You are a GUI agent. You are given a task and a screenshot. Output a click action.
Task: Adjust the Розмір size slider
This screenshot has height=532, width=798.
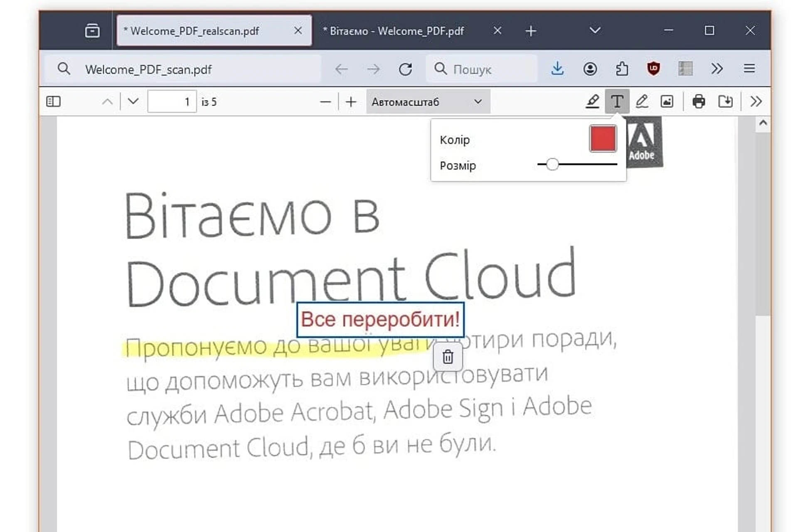point(577,165)
